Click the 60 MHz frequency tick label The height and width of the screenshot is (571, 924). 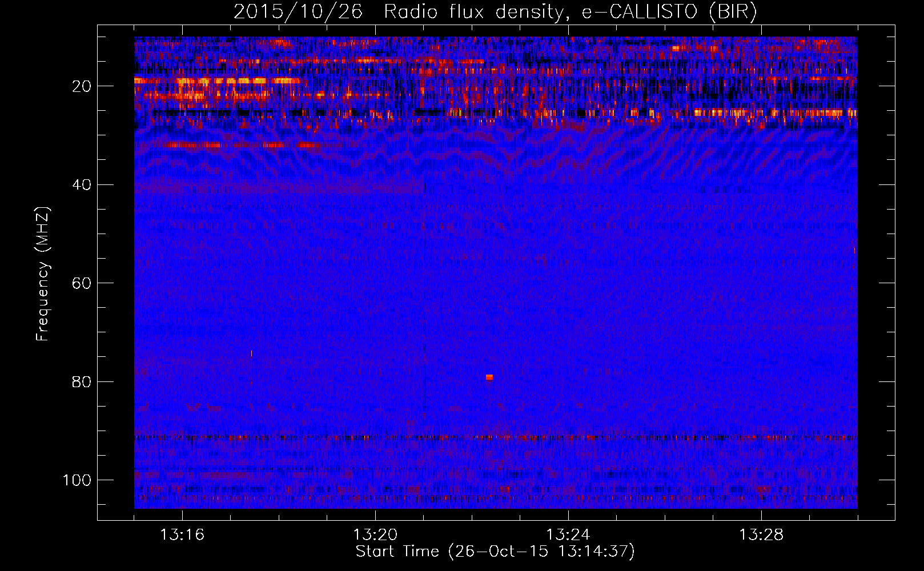click(82, 283)
